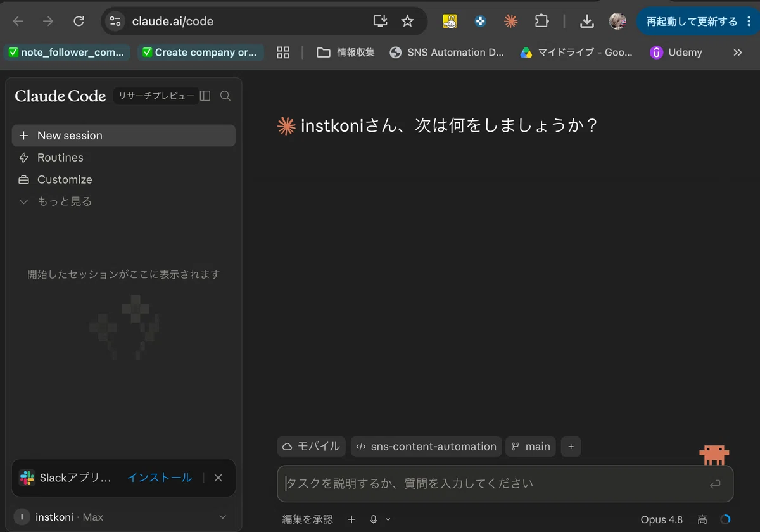Open the blue cross extension icon

(x=481, y=22)
